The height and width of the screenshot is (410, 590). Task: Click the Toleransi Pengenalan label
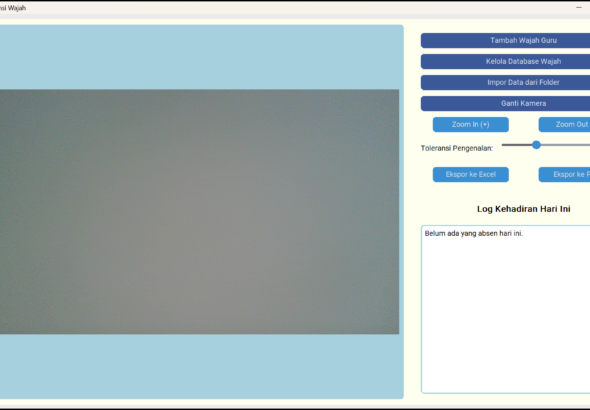[457, 148]
